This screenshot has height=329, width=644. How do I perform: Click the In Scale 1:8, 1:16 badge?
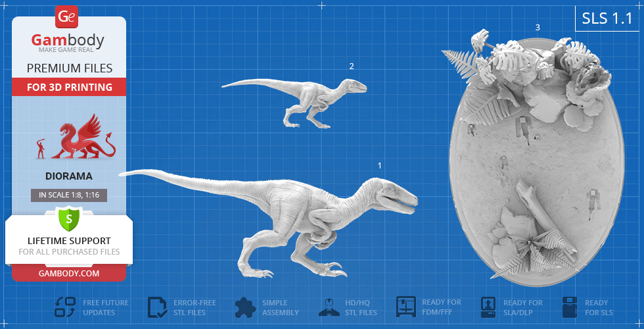(68, 195)
